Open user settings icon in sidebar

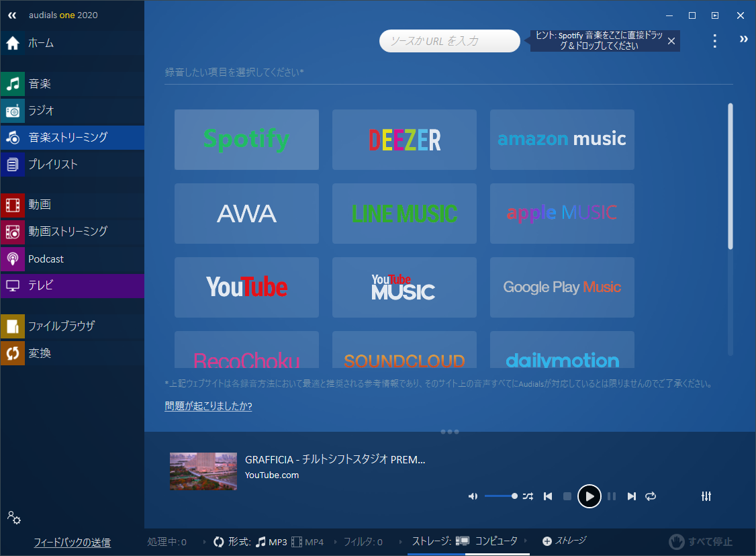(x=14, y=518)
